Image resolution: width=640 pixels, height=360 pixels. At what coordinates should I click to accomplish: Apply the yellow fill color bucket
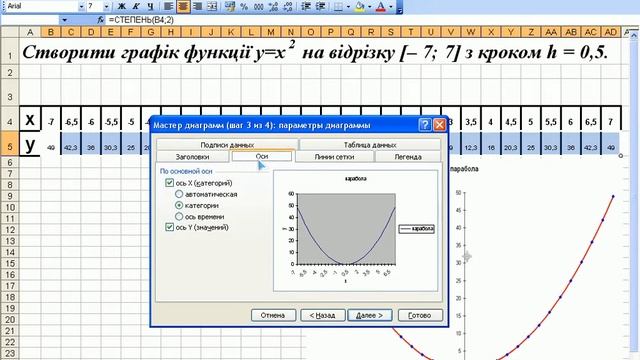360,7
